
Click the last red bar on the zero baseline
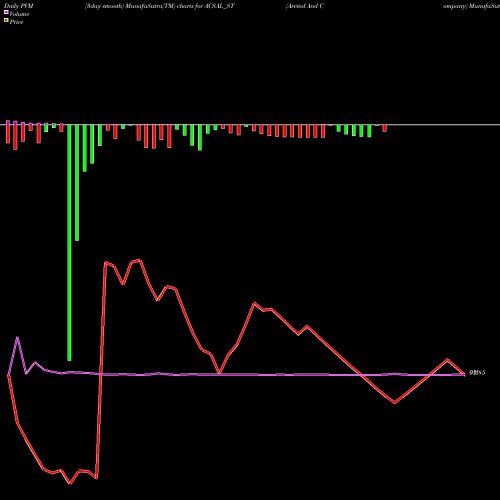[385, 128]
